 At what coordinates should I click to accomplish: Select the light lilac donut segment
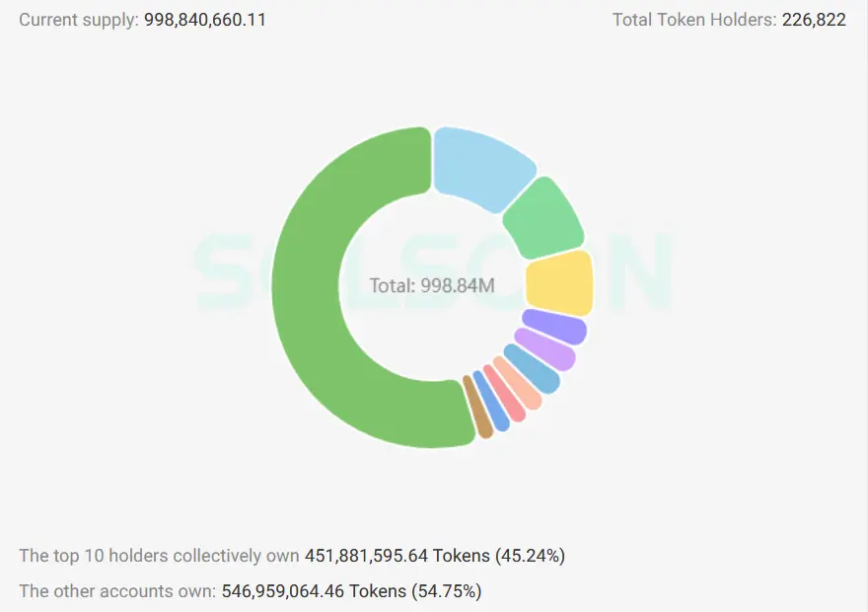point(545,348)
